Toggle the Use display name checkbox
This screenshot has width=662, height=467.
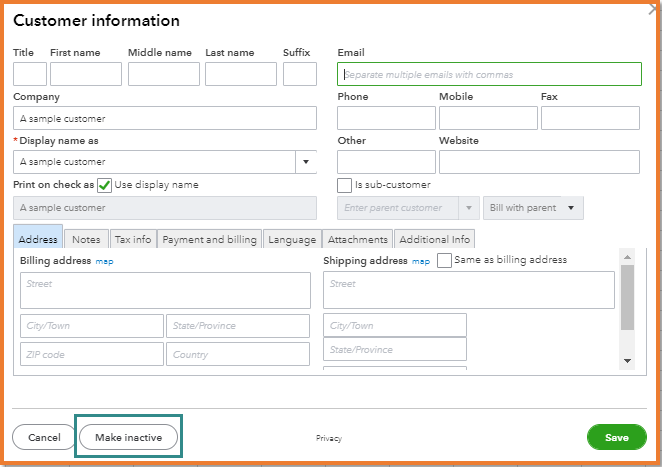[105, 185]
